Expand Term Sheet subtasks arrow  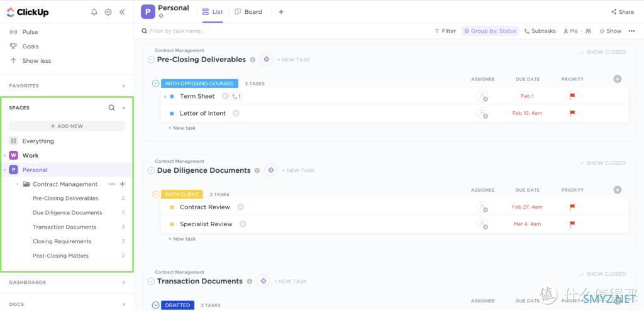(x=165, y=96)
